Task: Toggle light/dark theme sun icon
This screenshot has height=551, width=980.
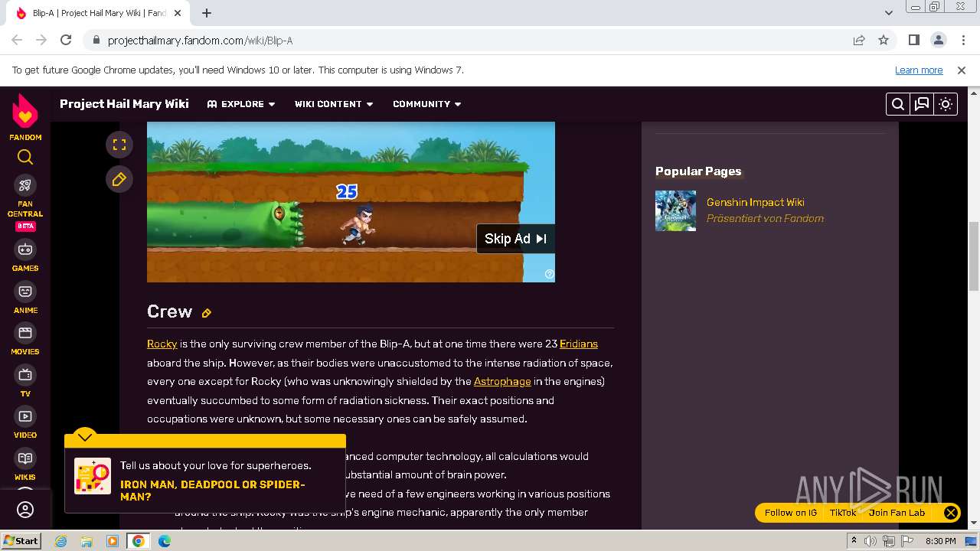Action: click(x=946, y=104)
